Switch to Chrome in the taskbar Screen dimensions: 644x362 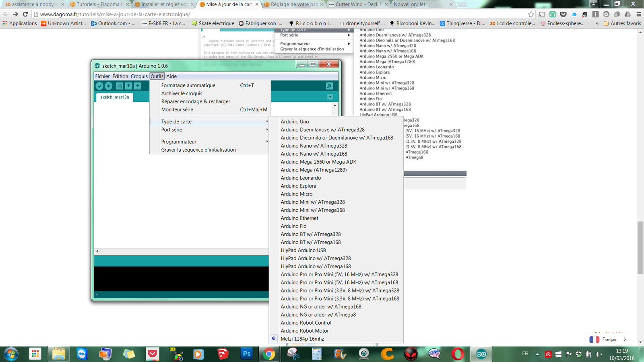pyautogui.click(x=269, y=354)
